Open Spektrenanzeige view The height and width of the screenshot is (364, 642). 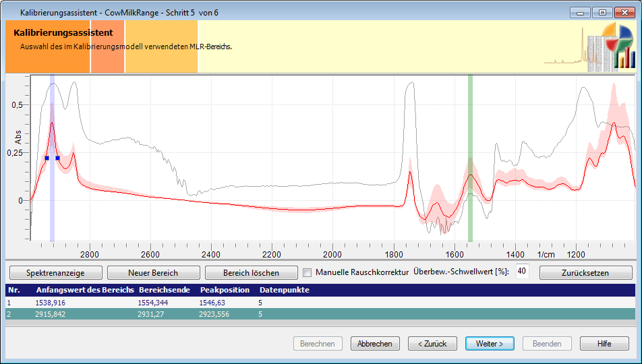55,273
